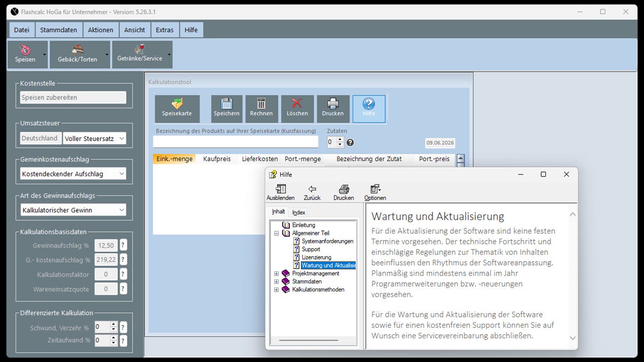Viewport: 644px width, 362px height.
Task: Increase Schwund, Verzehr % with the up arrow
Action: point(114,324)
